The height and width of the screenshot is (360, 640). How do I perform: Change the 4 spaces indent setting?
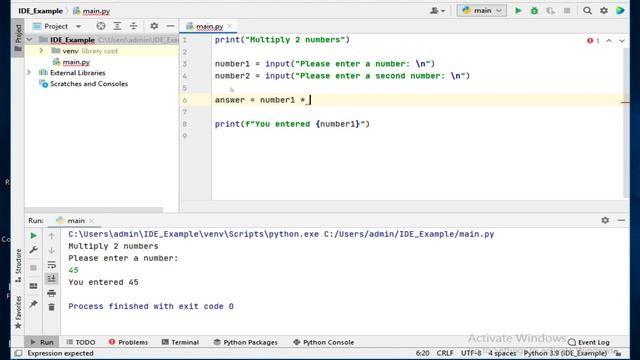502,353
